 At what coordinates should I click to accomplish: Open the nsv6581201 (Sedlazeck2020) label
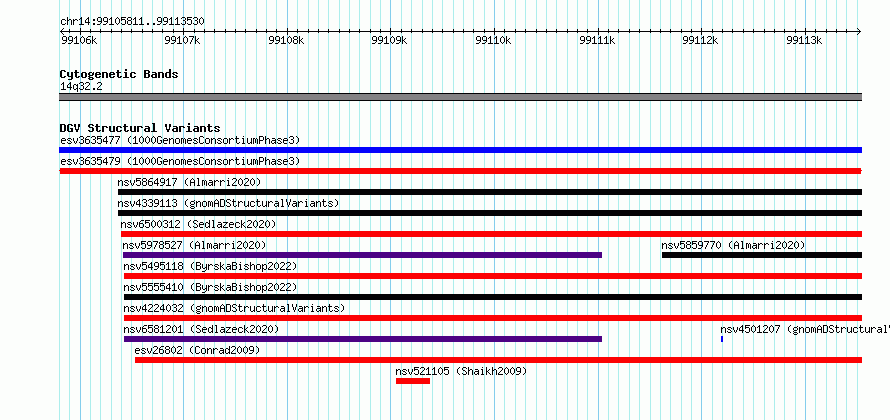(201, 329)
